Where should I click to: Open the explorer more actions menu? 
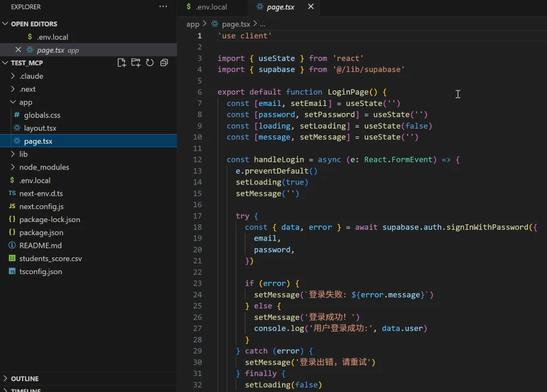coord(163,7)
